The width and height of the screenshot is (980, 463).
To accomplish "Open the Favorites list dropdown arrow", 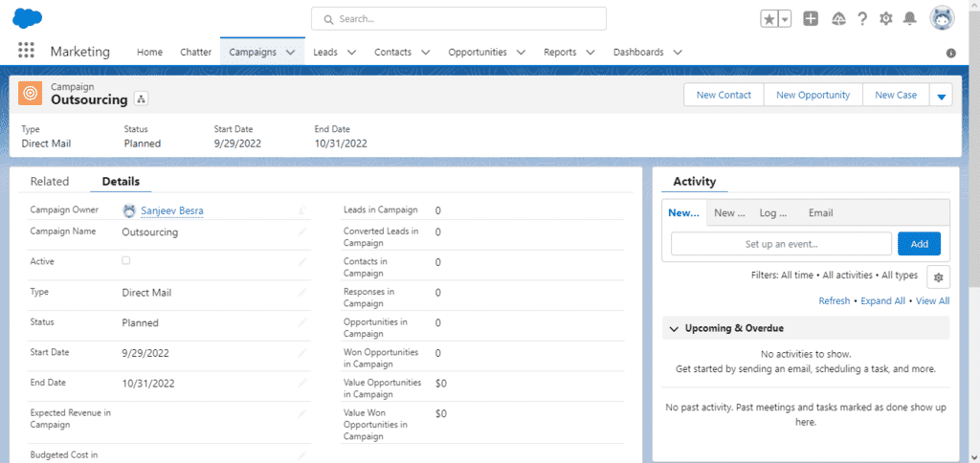I will [x=785, y=19].
